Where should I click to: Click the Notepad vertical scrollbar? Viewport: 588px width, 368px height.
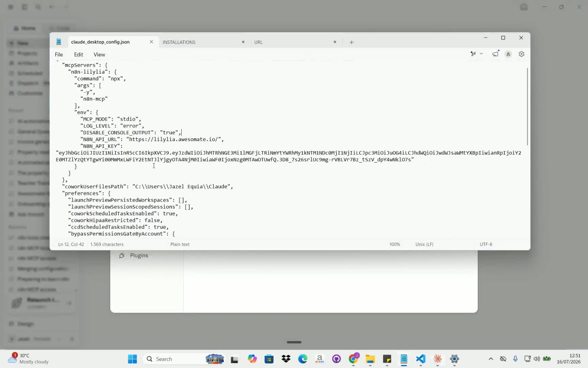pyautogui.click(x=527, y=106)
